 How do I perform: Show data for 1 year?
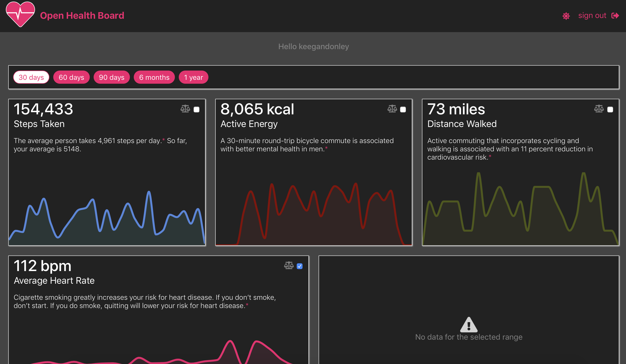[x=193, y=77]
